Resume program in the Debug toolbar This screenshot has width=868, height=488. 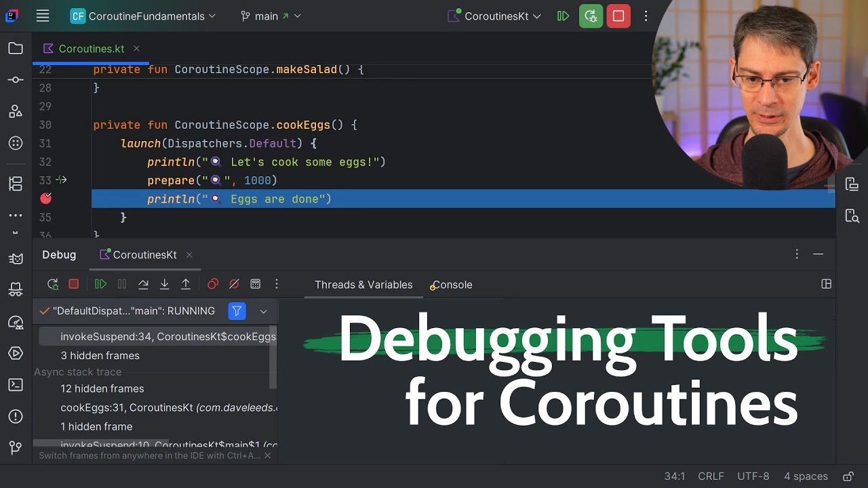coord(100,284)
